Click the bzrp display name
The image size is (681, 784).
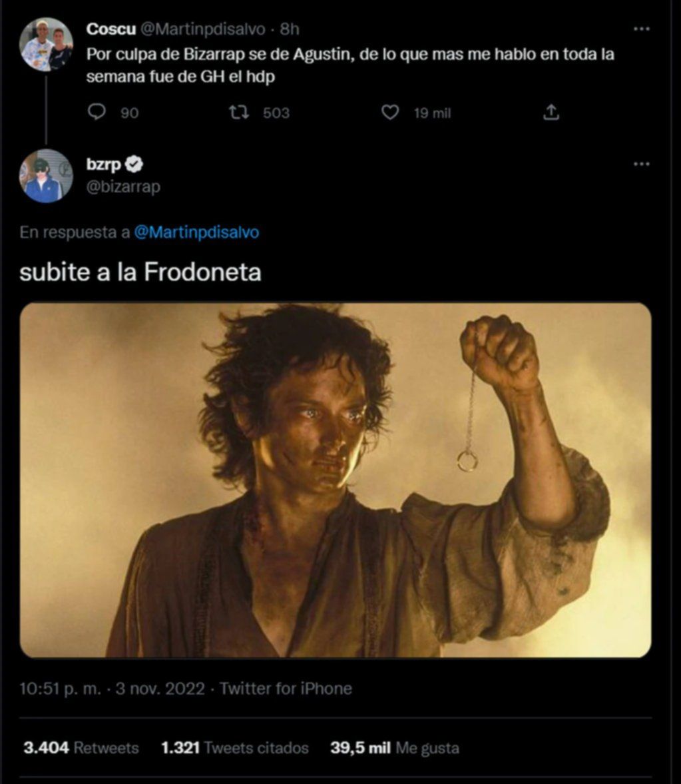104,164
